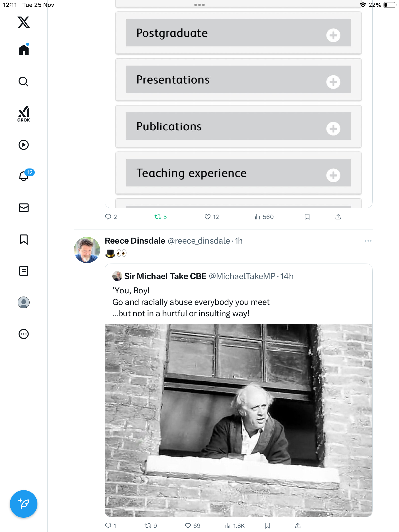This screenshot has height=532, width=399.
Task: Open Messages envelope icon
Action: click(24, 208)
